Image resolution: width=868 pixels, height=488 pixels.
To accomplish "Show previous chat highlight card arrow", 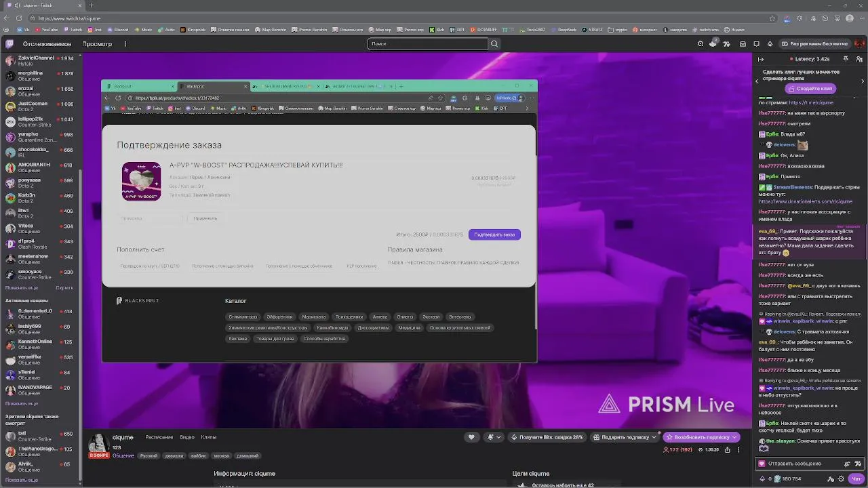I will tap(757, 81).
